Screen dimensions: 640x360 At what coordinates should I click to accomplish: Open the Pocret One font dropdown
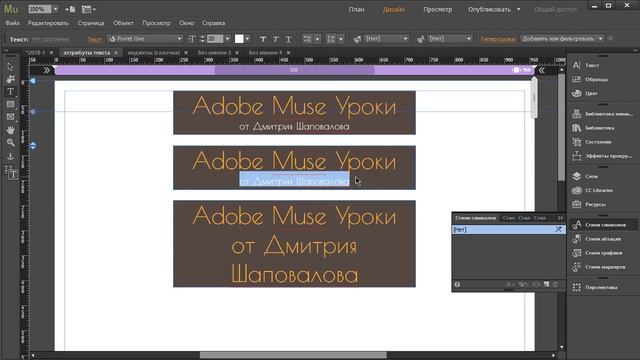click(x=145, y=39)
